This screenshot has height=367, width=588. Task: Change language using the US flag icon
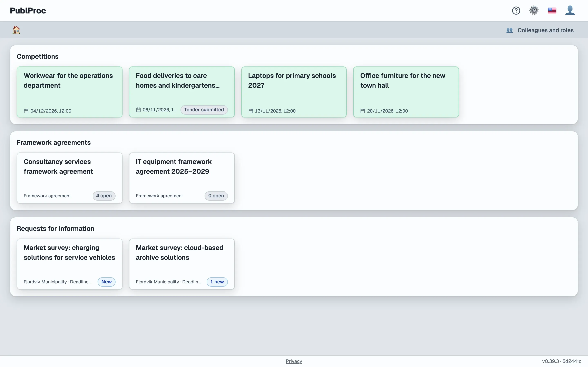coord(552,11)
